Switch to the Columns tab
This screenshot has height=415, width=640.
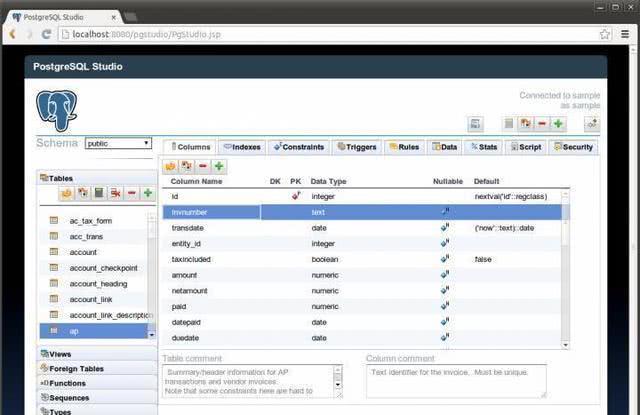[x=189, y=147]
